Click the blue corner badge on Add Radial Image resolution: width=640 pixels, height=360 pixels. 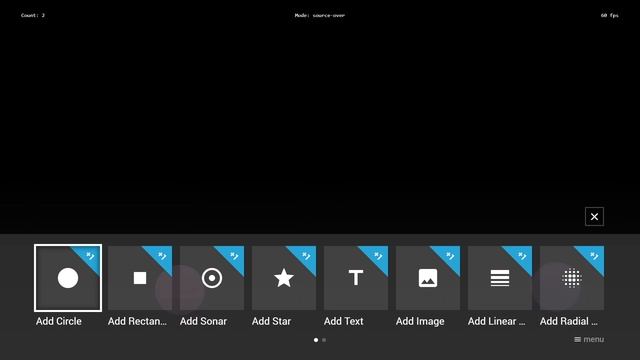click(x=594, y=257)
